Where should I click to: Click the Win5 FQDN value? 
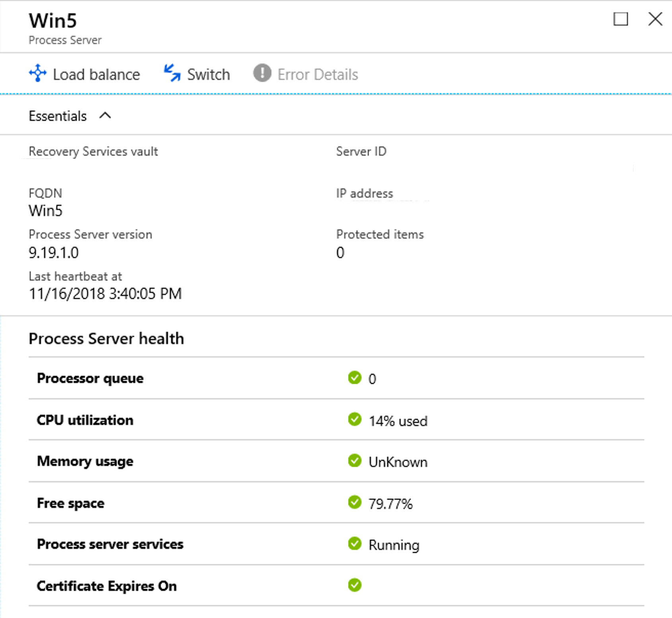click(46, 211)
